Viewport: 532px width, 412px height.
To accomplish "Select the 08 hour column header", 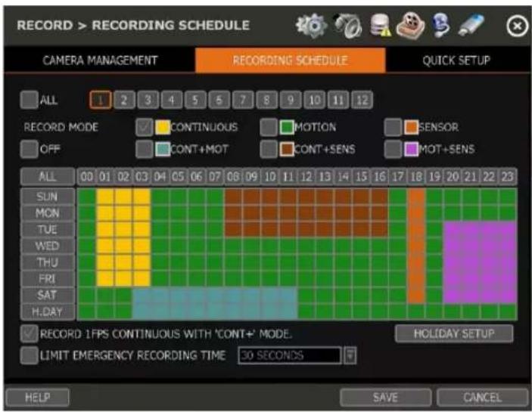I will click(233, 177).
